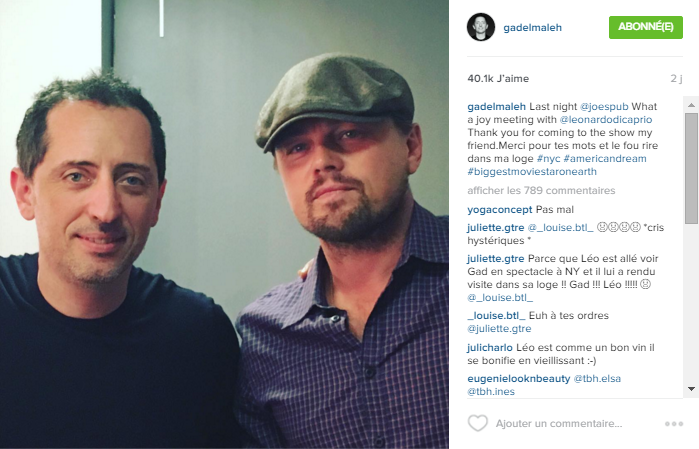
Task: Open gadelmaleh username in header
Action: [x=532, y=28]
